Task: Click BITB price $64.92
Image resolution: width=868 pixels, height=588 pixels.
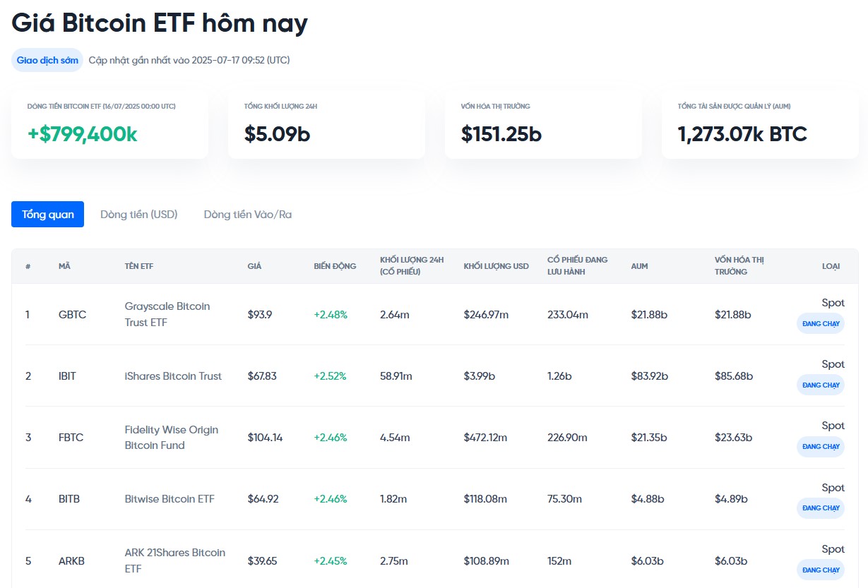Action: [263, 498]
